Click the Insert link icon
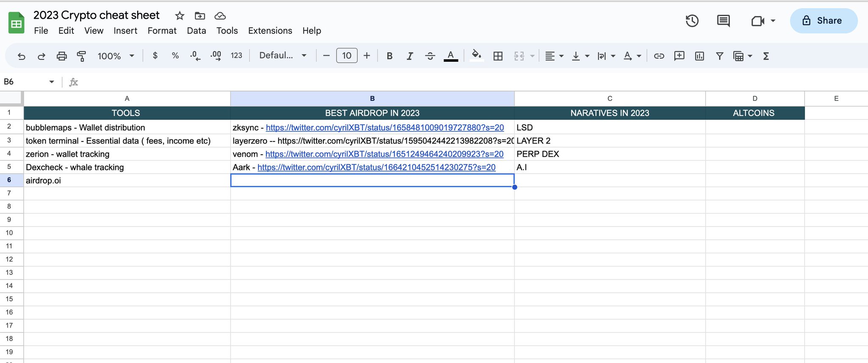The image size is (868, 363). pos(659,56)
